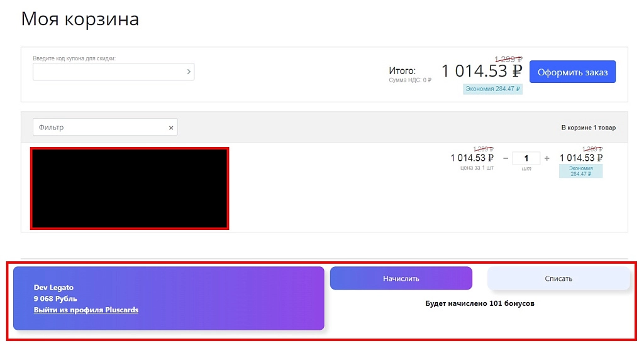
Task: Open the black product thumbnail in the cart
Action: coord(130,188)
